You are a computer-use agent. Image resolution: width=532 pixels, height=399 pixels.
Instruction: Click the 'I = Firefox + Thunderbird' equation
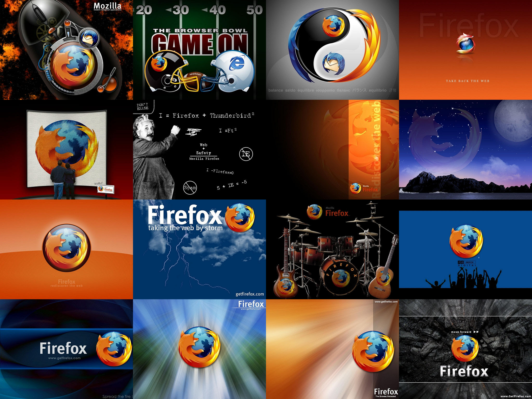coord(207,116)
